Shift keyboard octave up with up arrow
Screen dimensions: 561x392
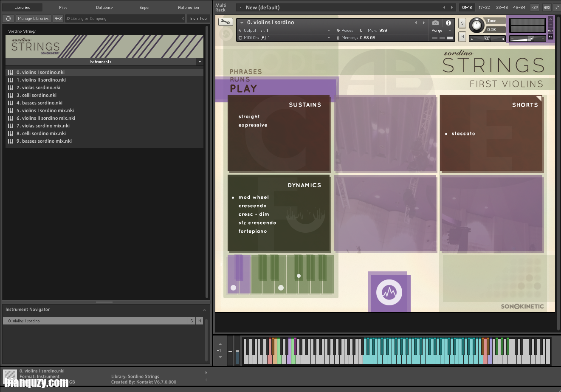(220, 344)
